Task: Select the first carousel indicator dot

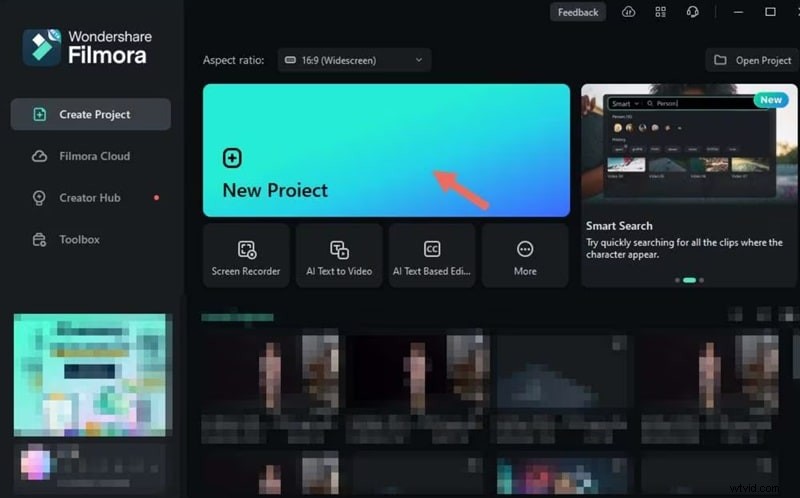Action: [677, 280]
